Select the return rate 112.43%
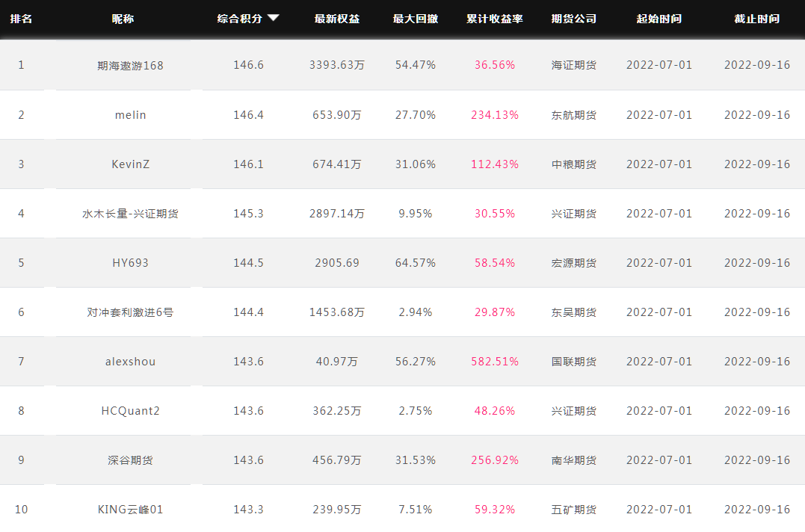 pyautogui.click(x=494, y=164)
